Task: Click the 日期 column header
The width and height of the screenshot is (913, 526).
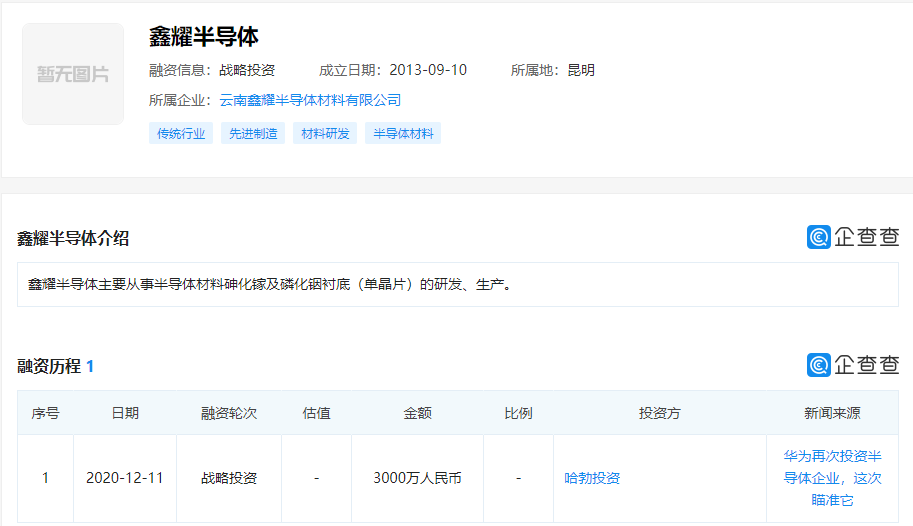Action: coord(125,413)
